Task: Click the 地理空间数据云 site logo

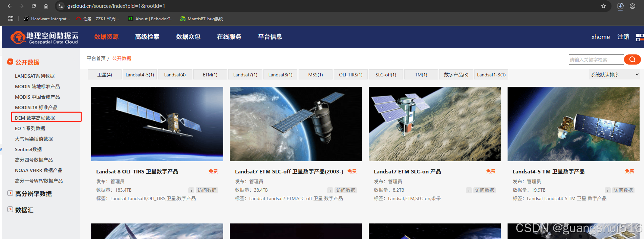Action: click(x=44, y=37)
